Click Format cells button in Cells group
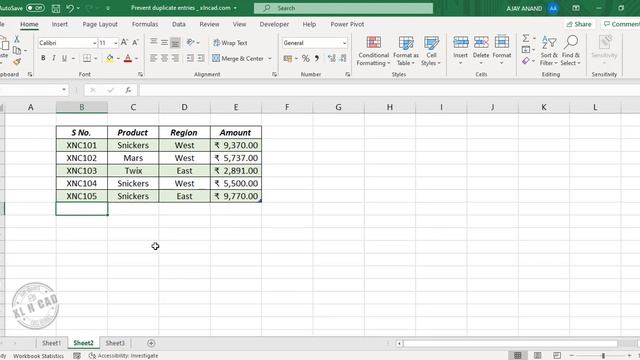Image resolution: width=640 pixels, height=360 pixels. tap(502, 51)
